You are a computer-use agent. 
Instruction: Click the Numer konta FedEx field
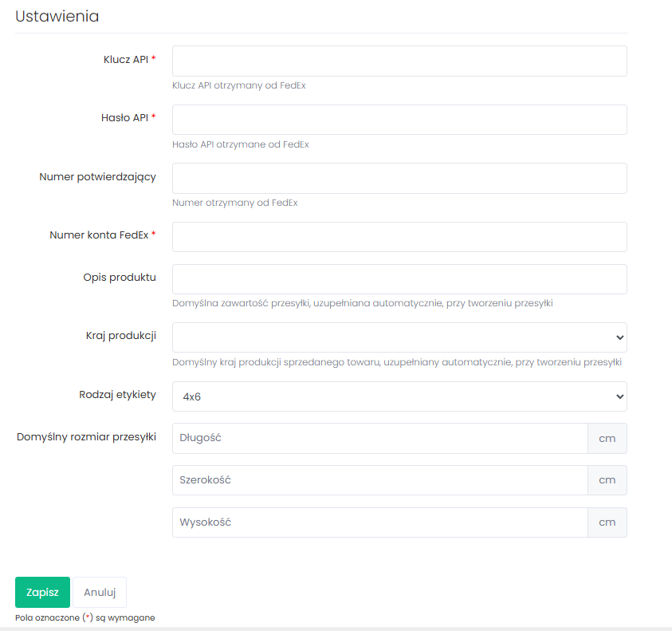click(399, 237)
